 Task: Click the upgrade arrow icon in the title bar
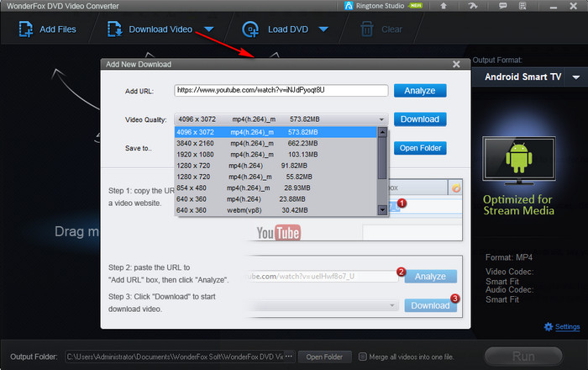pyautogui.click(x=444, y=6)
